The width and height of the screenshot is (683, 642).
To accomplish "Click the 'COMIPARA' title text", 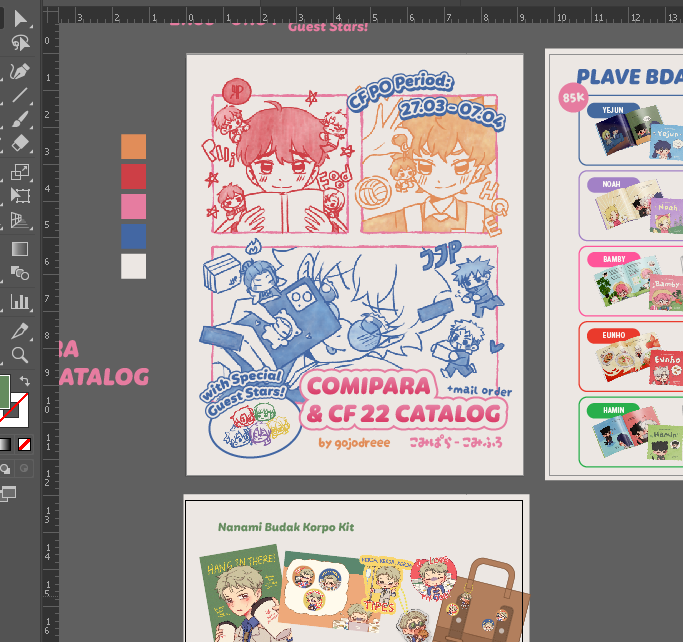I will 369,386.
